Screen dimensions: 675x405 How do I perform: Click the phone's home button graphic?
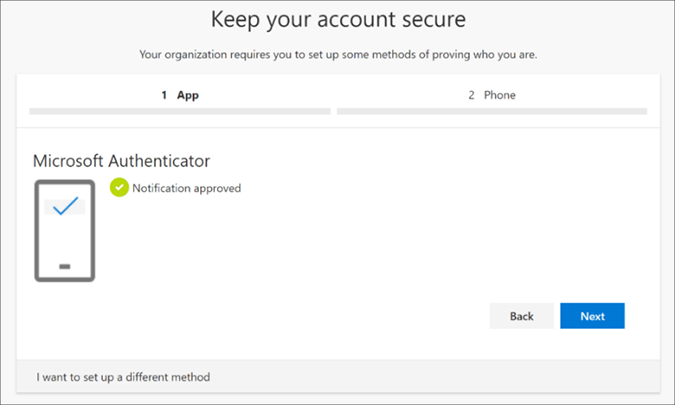tap(65, 266)
